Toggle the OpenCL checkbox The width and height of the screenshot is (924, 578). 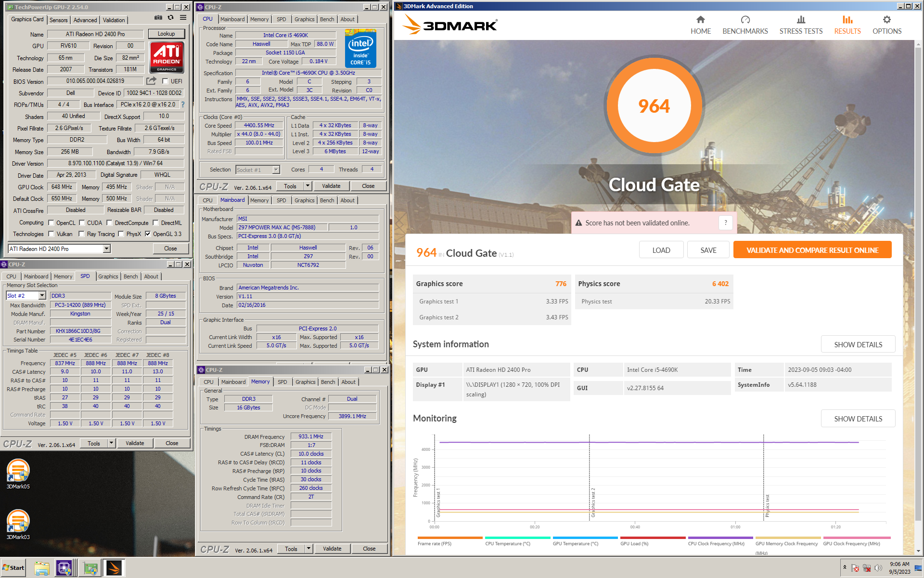pyautogui.click(x=51, y=223)
